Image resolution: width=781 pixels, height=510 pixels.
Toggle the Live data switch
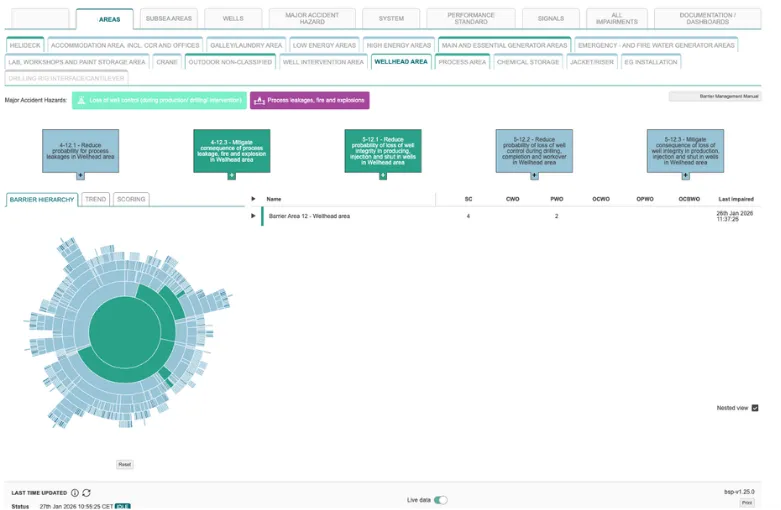[440, 500]
